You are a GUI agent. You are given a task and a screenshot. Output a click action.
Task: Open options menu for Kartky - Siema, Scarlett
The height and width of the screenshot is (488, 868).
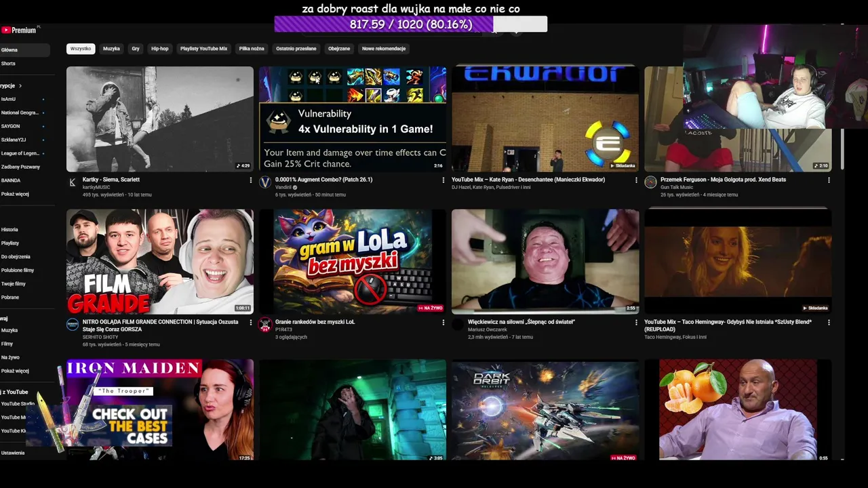coord(250,180)
